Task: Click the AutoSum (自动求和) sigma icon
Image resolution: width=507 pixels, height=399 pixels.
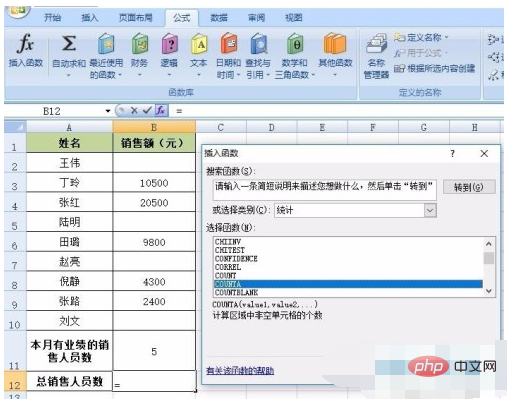Action: (69, 44)
